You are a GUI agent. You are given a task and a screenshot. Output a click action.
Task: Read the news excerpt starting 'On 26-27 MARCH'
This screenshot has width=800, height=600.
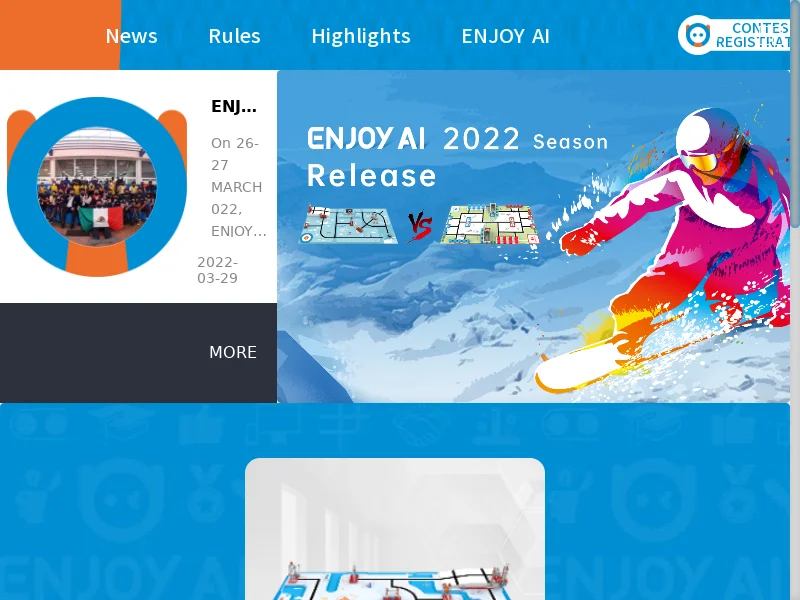[238, 187]
